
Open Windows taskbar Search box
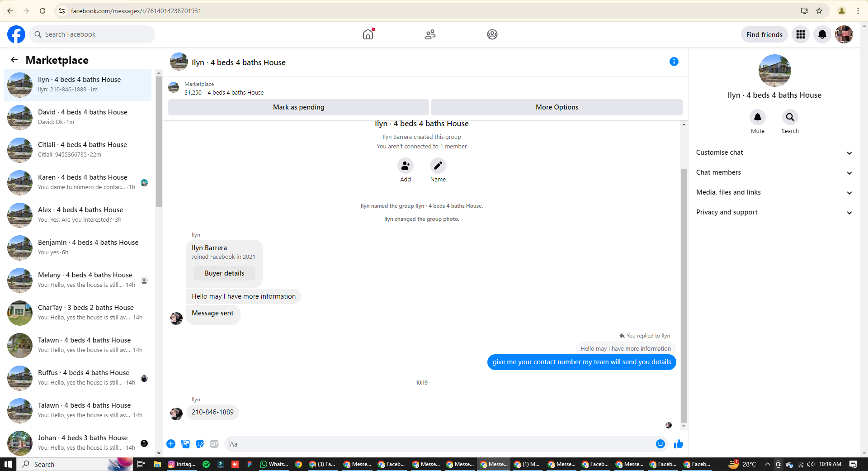point(75,464)
